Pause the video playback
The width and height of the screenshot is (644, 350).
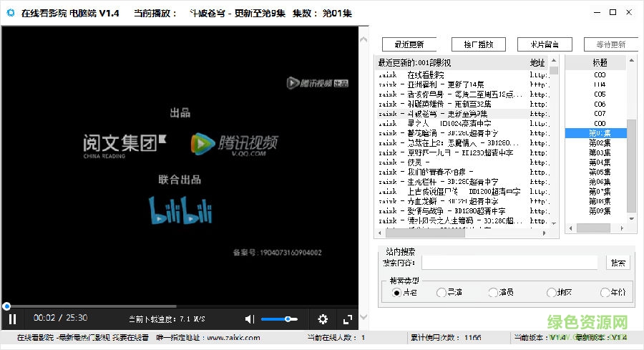[12, 319]
